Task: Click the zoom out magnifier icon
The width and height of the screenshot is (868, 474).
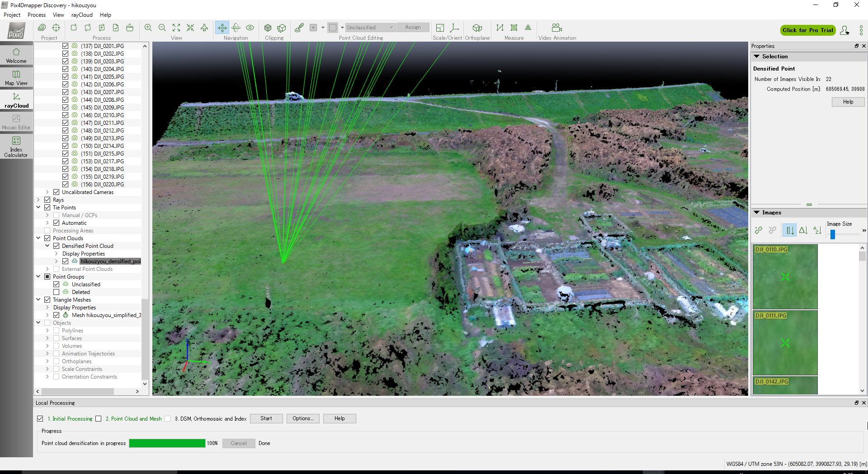Action: 162,28
